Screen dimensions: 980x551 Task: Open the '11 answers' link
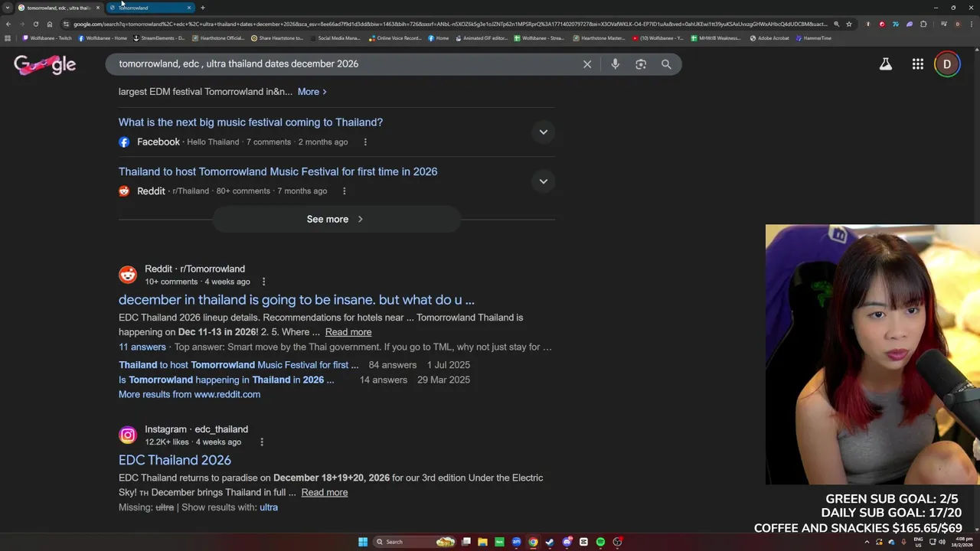[142, 347]
